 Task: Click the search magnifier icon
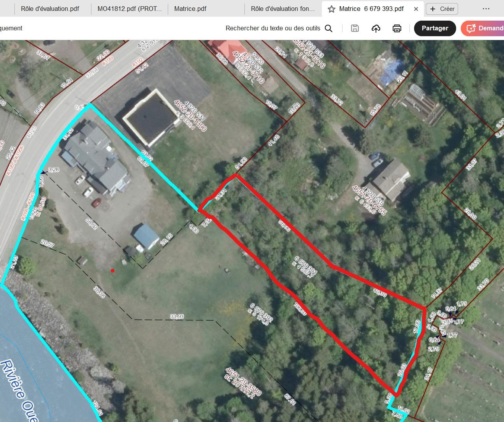(328, 28)
